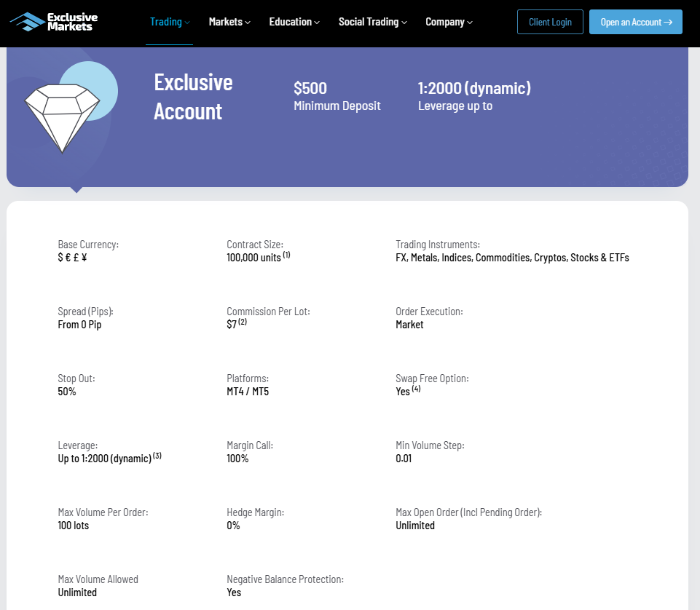
Task: Click the Client Login button
Action: 550,22
